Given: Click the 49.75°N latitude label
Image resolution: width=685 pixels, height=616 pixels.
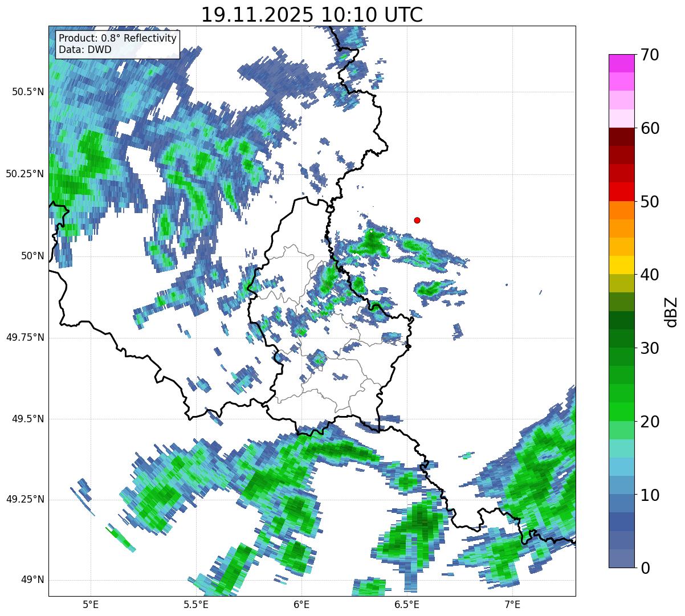Looking at the screenshot, I should pyautogui.click(x=25, y=337).
